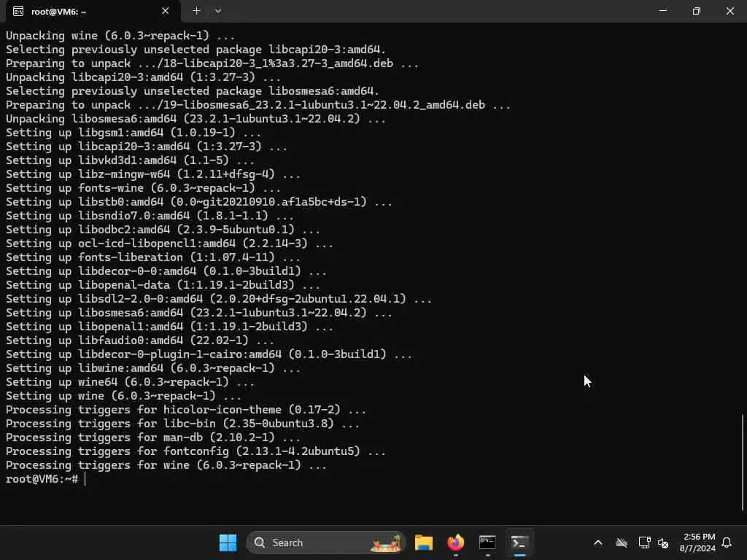The height and width of the screenshot is (560, 747).
Task: Click the muted volume tray icon
Action: point(662,542)
